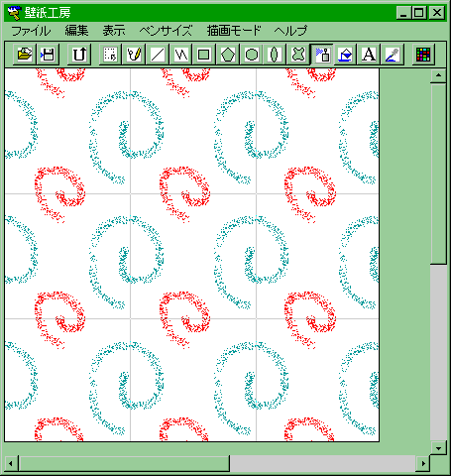Screen dimensions: 451x476
Task: Select the text A tool
Action: (x=369, y=55)
